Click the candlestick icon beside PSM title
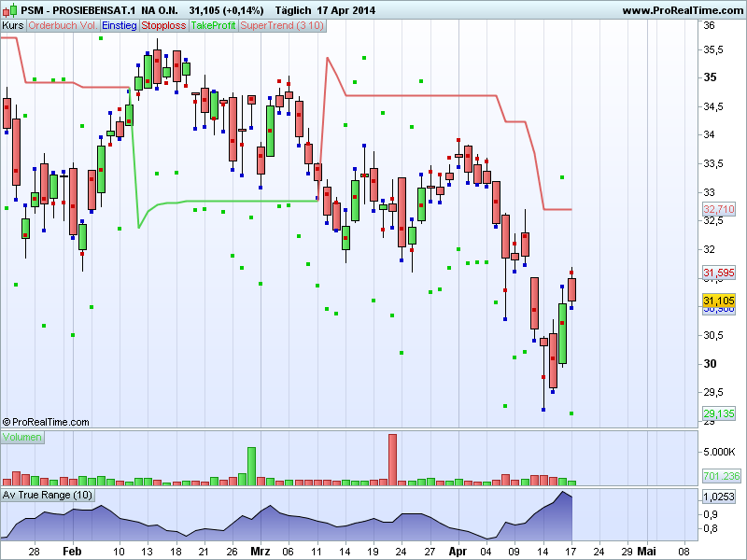Viewport: 747px width, 560px height. point(10,10)
